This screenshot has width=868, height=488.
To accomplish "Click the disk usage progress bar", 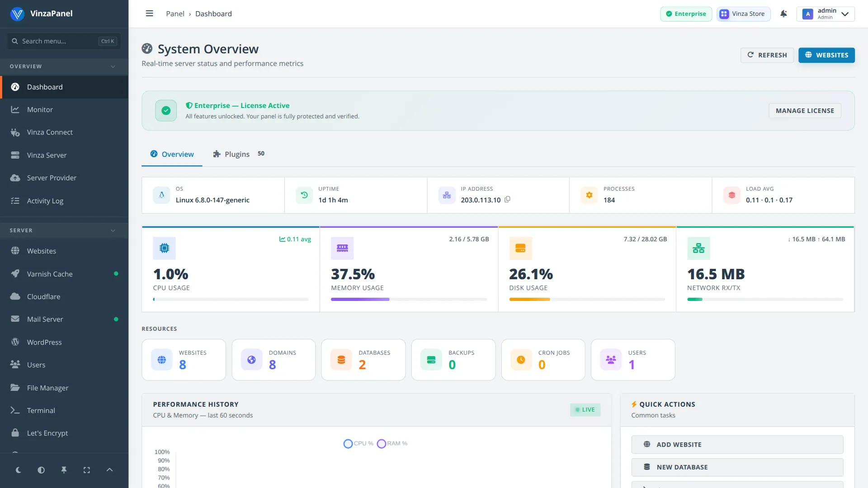I will [x=587, y=299].
